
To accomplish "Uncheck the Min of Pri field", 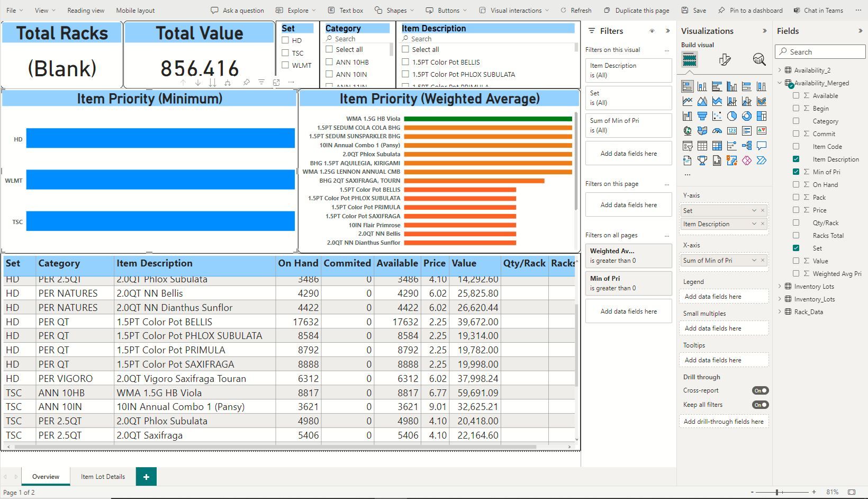I will tap(796, 172).
